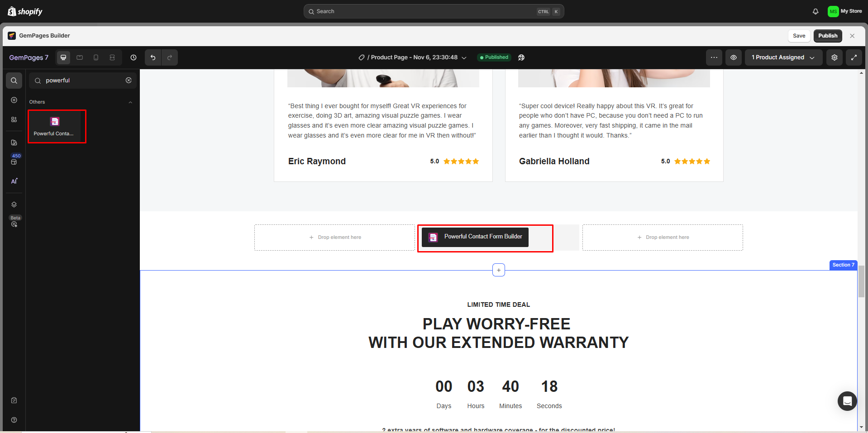The width and height of the screenshot is (868, 433).
Task: Undo the last change
Action: click(153, 57)
